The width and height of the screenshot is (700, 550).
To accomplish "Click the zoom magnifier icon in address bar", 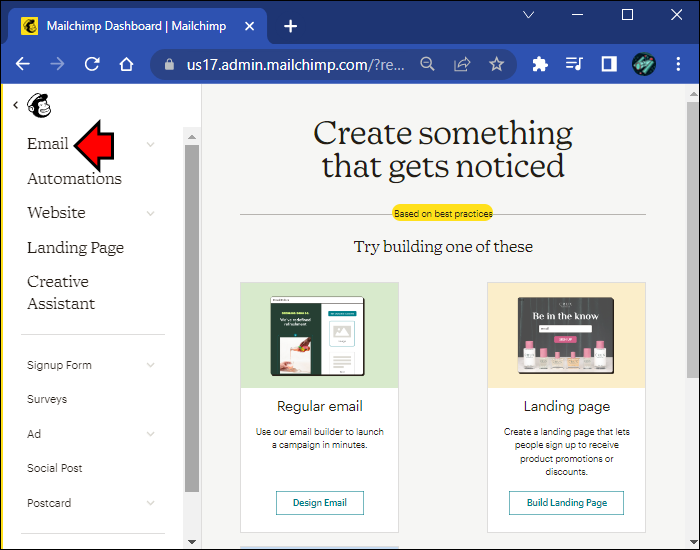I will [x=427, y=64].
